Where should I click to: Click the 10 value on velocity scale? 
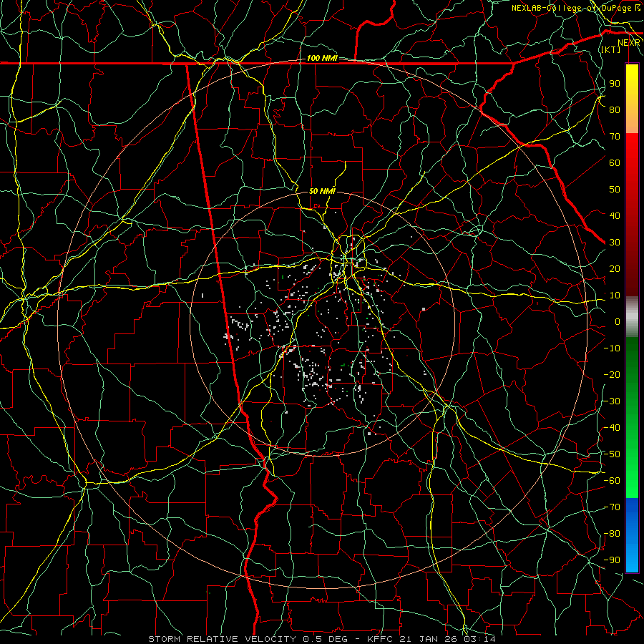pyautogui.click(x=615, y=296)
